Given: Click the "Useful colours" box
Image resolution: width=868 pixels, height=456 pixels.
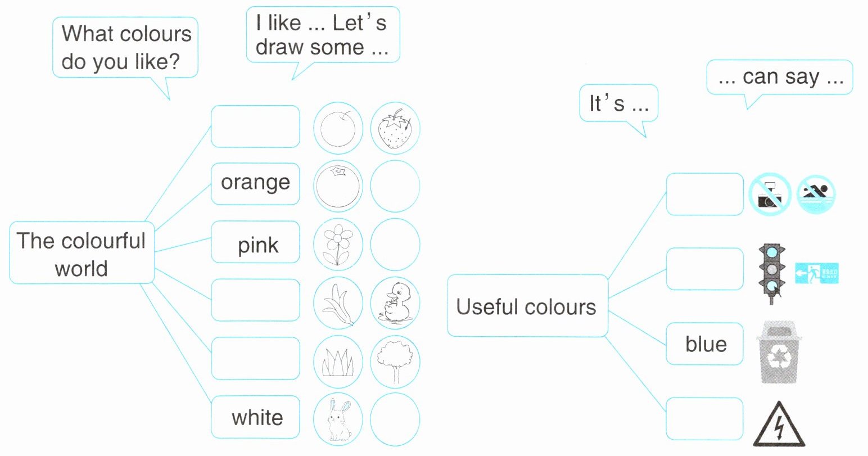Looking at the screenshot, I should click(x=527, y=306).
